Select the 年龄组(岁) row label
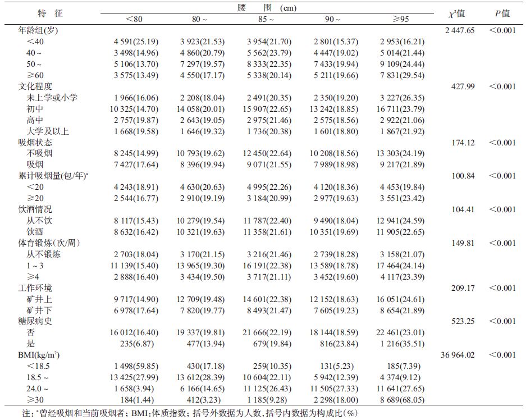 (x=39, y=30)
